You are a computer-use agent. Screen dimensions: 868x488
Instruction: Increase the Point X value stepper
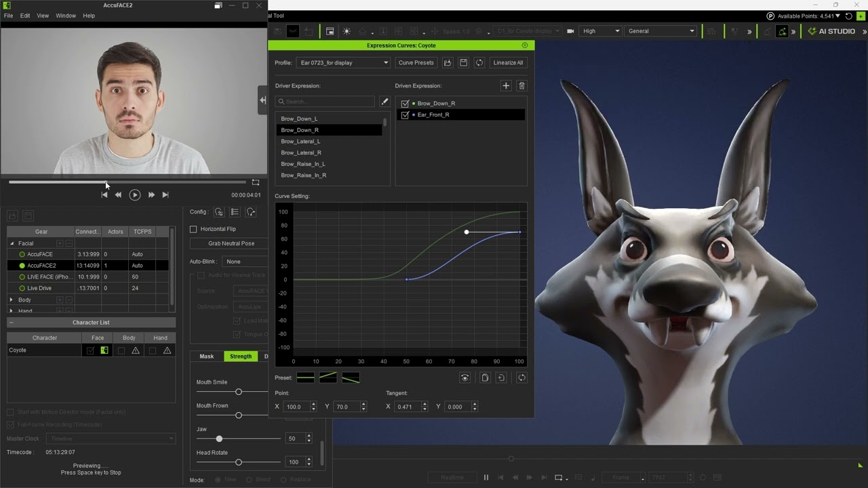(x=313, y=404)
